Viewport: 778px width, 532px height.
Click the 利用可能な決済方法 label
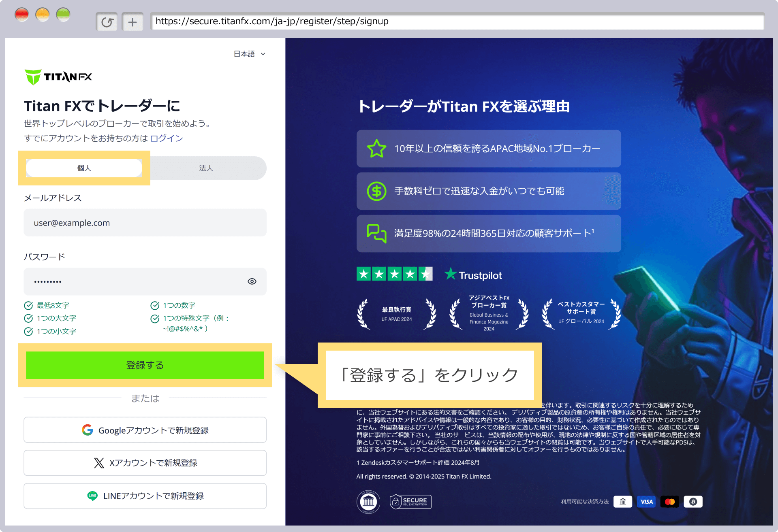click(585, 502)
